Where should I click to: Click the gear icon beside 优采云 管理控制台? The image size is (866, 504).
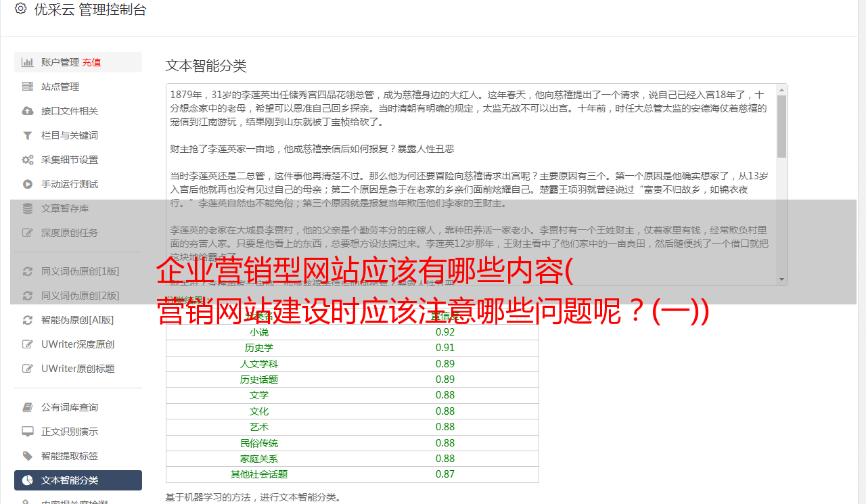[x=20, y=9]
